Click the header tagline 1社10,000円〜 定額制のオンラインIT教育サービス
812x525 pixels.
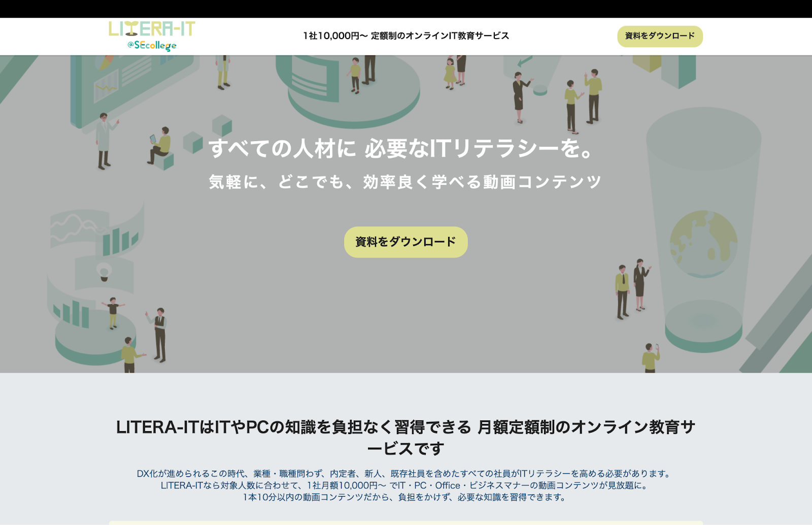point(406,36)
